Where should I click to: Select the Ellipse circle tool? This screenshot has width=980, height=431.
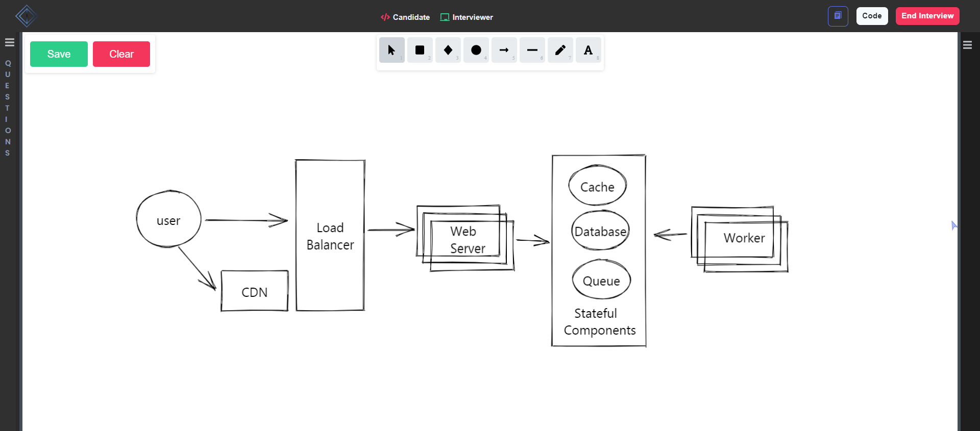tap(476, 50)
